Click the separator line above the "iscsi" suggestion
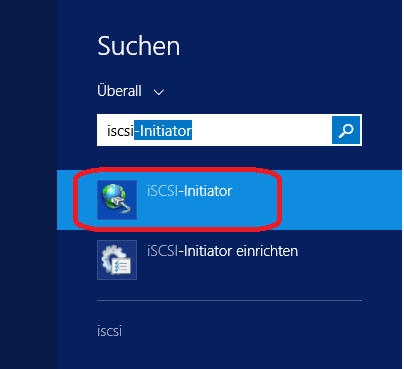The image size is (404, 369). coord(229,300)
